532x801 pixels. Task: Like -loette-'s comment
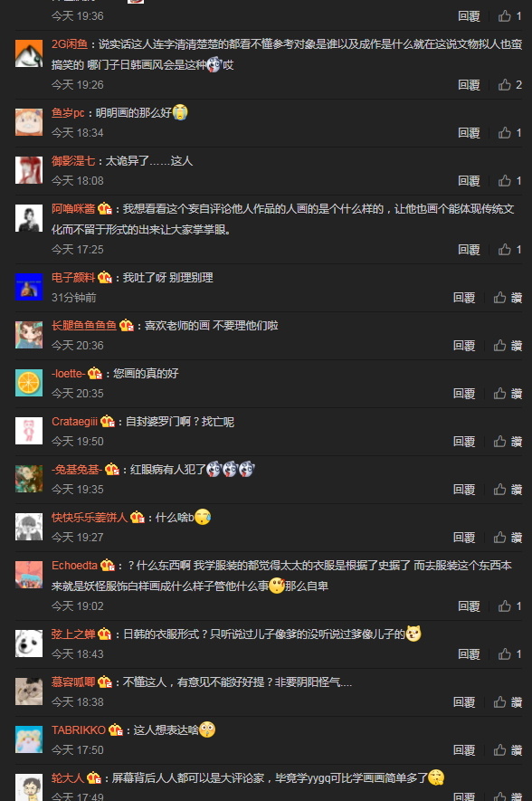[x=508, y=394]
